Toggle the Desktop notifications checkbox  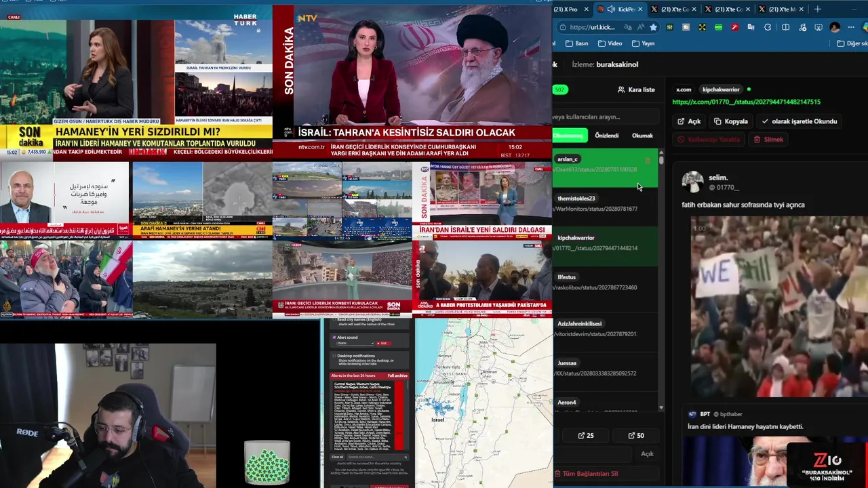tap(334, 355)
